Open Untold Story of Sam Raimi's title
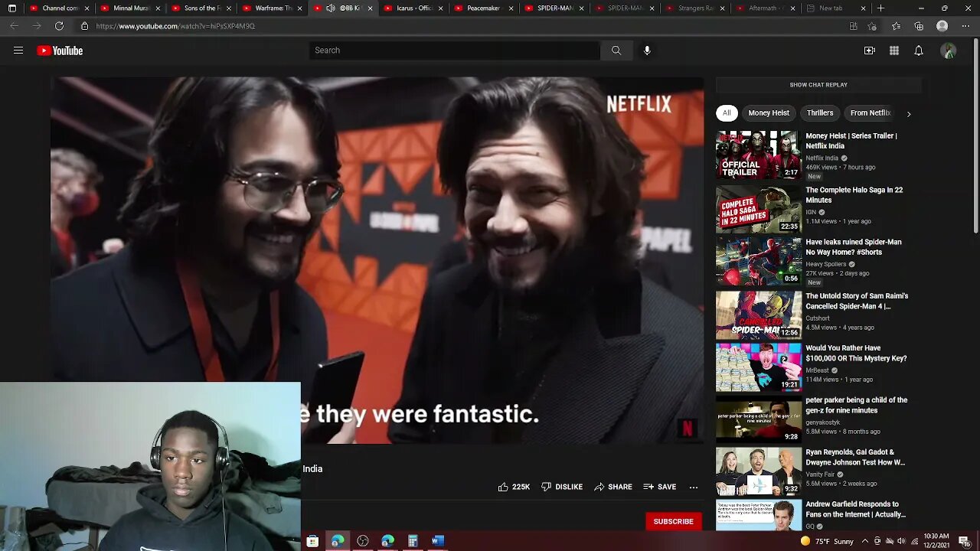The image size is (980, 551). 857,301
